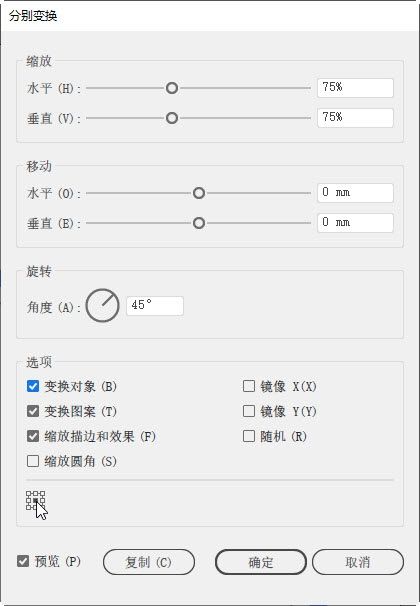
Task: Click the reference point locator grid icon
Action: point(35,500)
